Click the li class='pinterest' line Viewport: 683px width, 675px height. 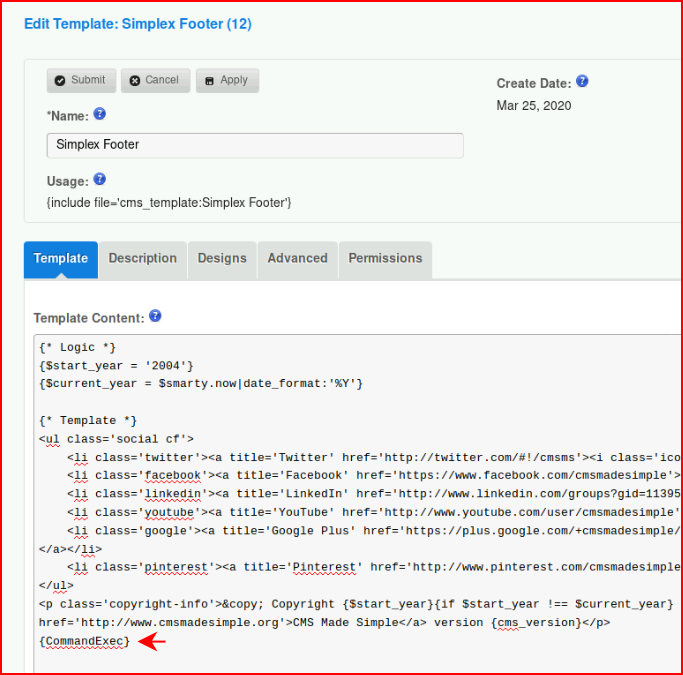(374, 567)
